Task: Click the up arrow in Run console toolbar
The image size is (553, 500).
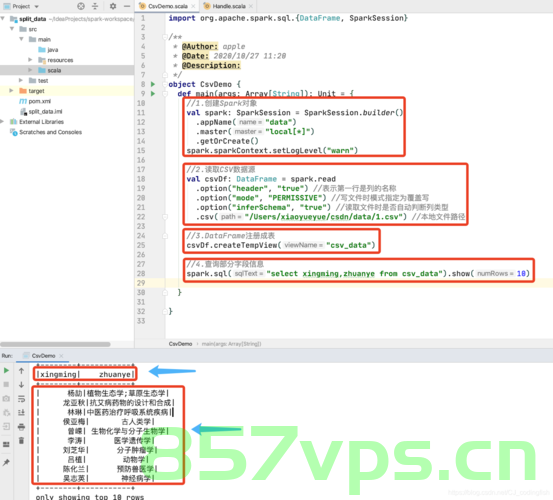Action: point(21,371)
